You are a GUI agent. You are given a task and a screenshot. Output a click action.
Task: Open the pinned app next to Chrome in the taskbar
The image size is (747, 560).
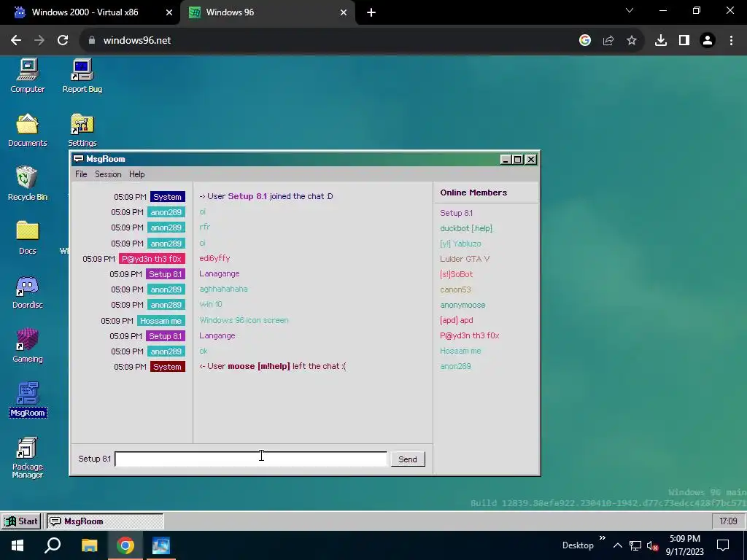(x=161, y=545)
